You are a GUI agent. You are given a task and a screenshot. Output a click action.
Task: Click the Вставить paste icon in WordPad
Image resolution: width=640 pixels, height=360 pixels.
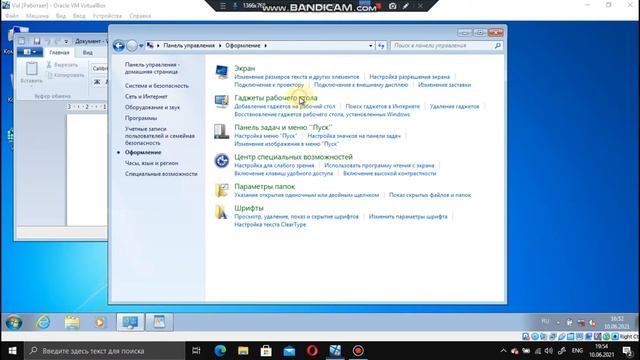point(31,69)
